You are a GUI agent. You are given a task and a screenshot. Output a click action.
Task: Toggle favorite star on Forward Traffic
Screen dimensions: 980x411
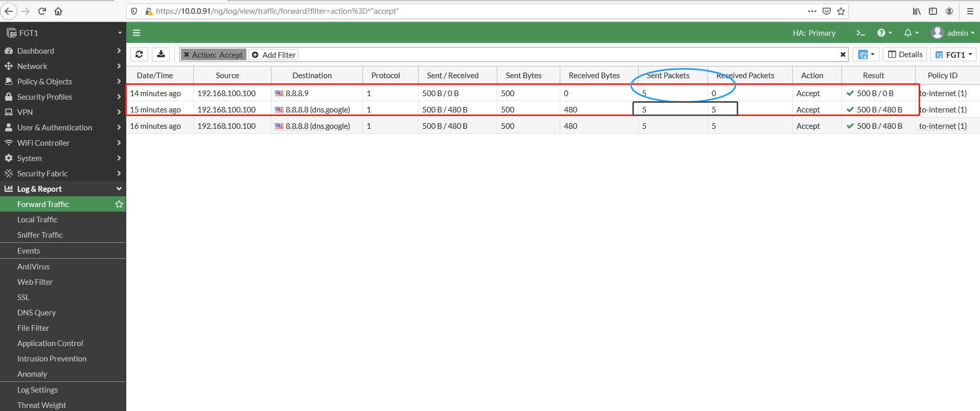pos(119,204)
